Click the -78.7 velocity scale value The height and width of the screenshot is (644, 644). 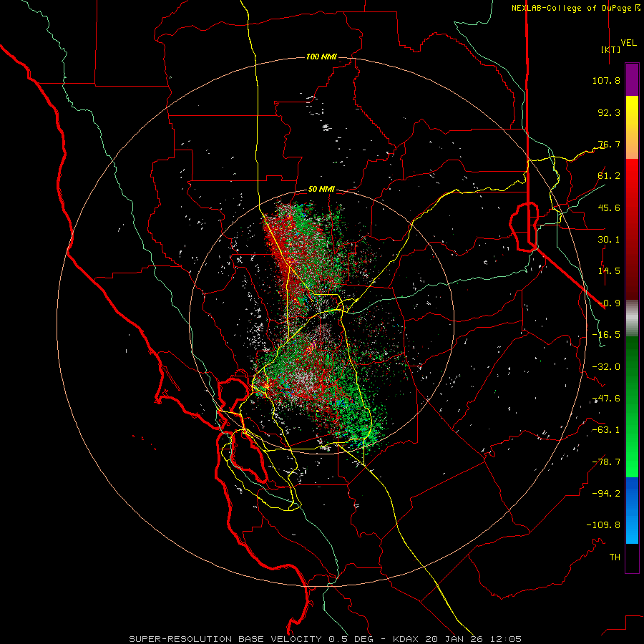[x=606, y=462]
